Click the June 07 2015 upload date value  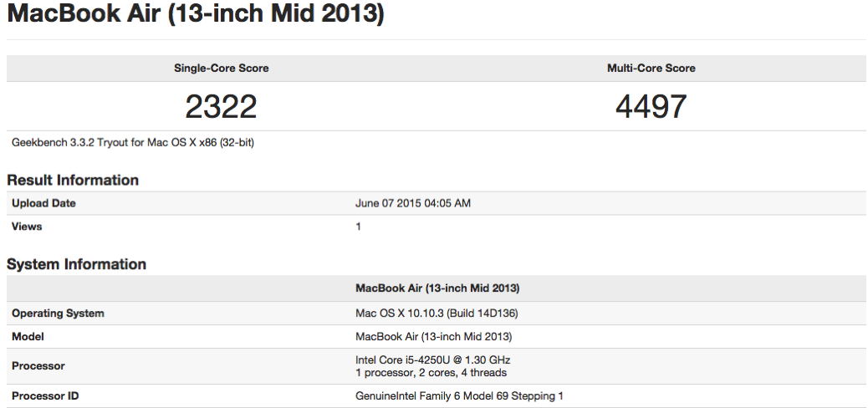coord(414,203)
